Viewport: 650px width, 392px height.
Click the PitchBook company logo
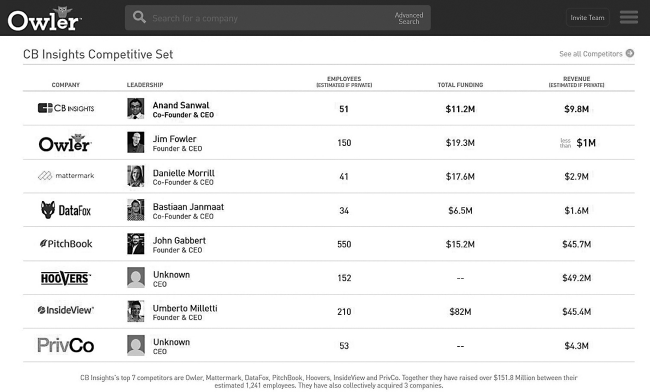pos(66,244)
